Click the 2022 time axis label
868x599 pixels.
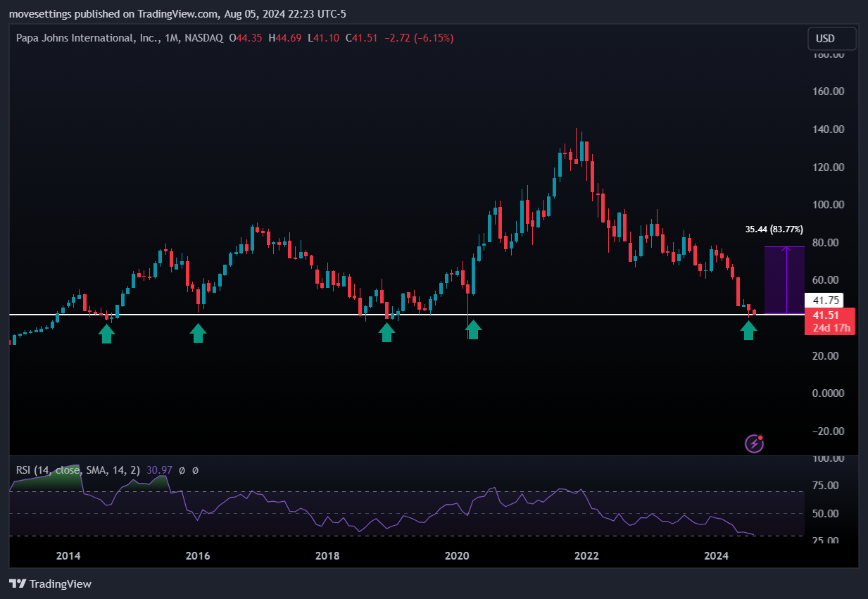[x=586, y=556]
